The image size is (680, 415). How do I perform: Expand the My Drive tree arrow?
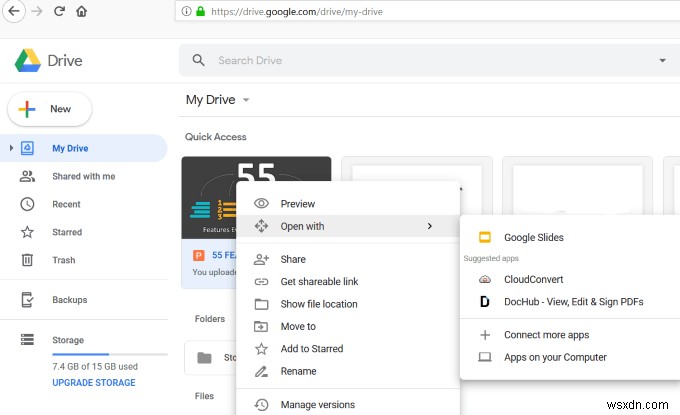click(x=11, y=148)
